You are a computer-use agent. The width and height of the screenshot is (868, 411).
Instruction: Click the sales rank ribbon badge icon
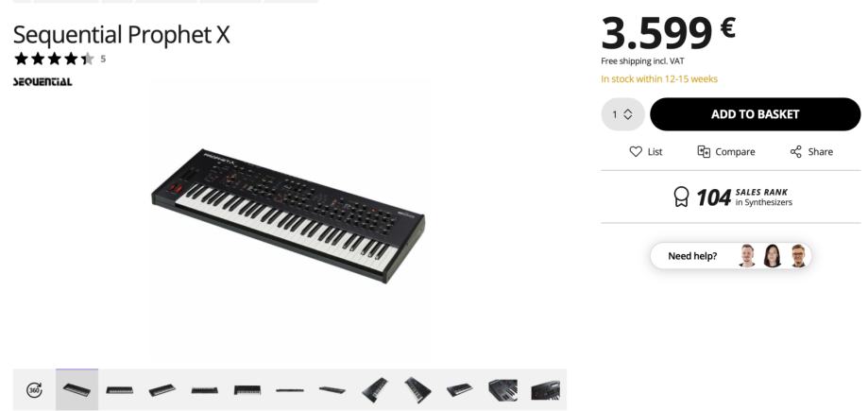(681, 197)
